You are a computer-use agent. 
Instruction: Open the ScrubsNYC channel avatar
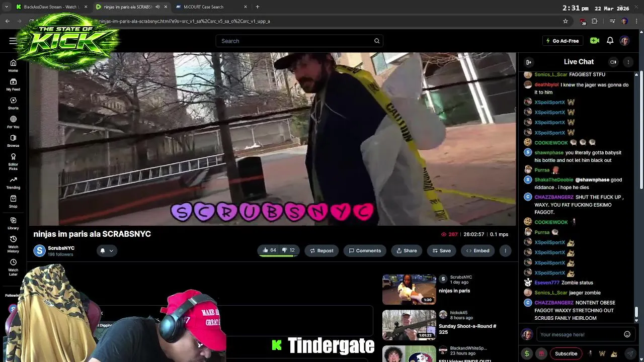[39, 250]
